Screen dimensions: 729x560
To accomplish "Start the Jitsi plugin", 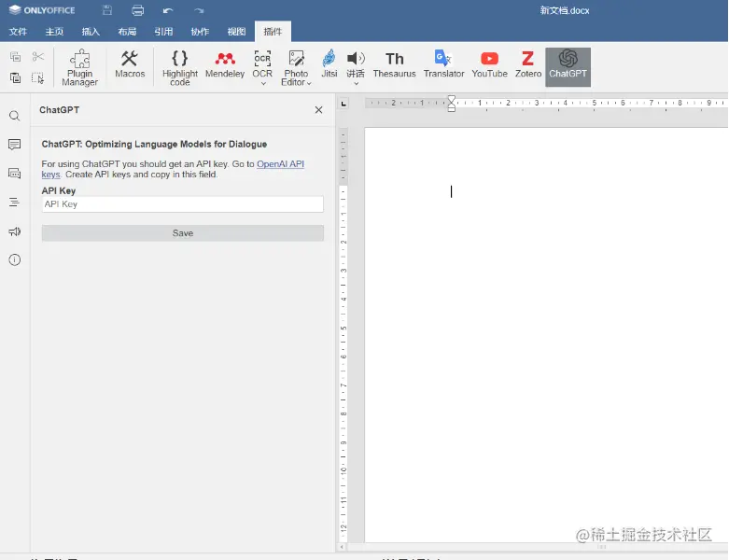I will (329, 65).
